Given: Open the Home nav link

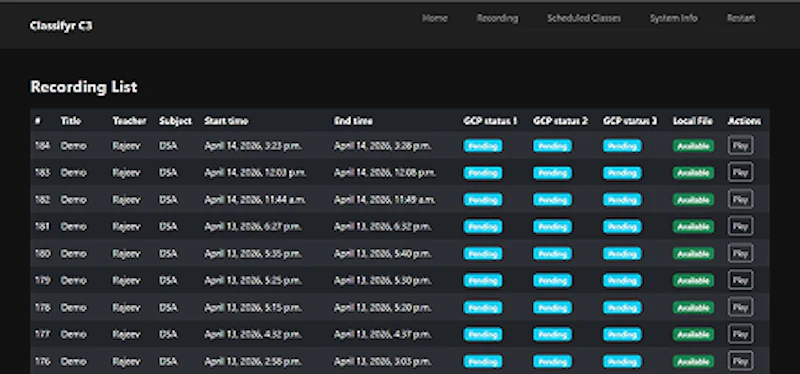Looking at the screenshot, I should (x=434, y=18).
